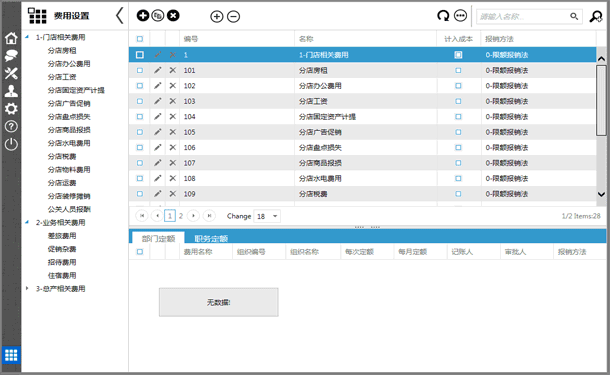The height and width of the screenshot is (375, 610).
Task: Select 公关人员报酬 in the tree
Action: click(x=69, y=209)
